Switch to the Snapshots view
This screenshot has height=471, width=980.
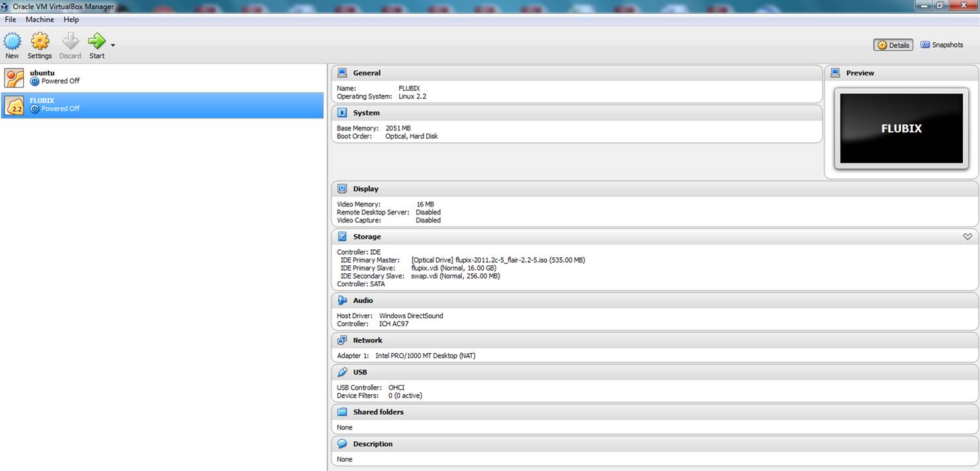pyautogui.click(x=942, y=45)
